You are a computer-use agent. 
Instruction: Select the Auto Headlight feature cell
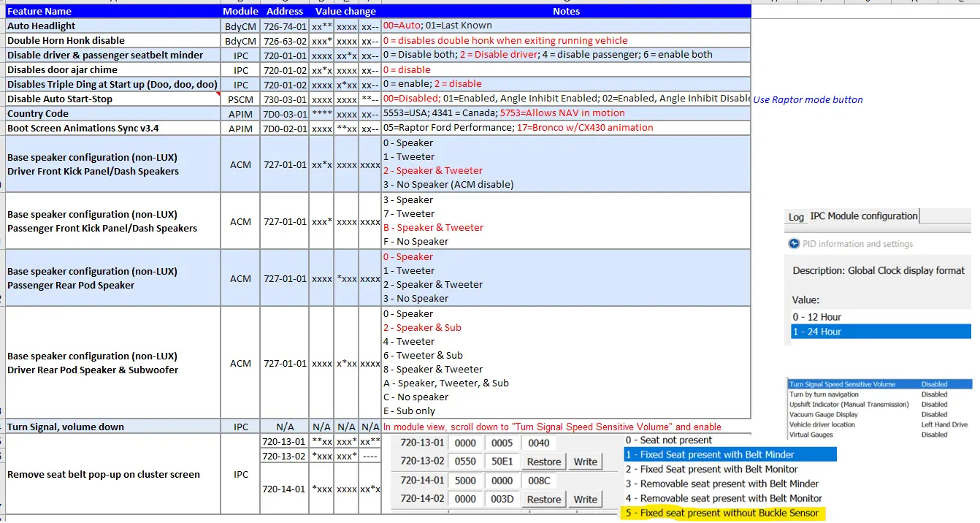(41, 26)
